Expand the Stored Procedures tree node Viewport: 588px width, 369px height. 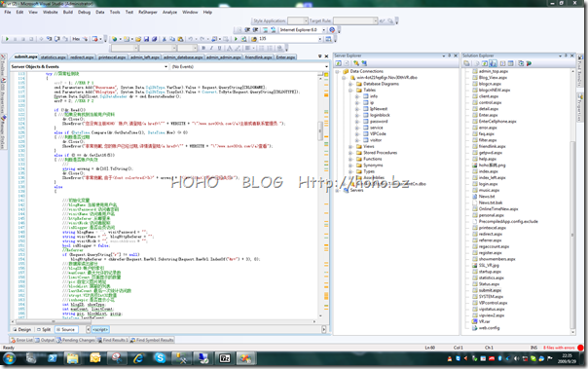coord(350,153)
